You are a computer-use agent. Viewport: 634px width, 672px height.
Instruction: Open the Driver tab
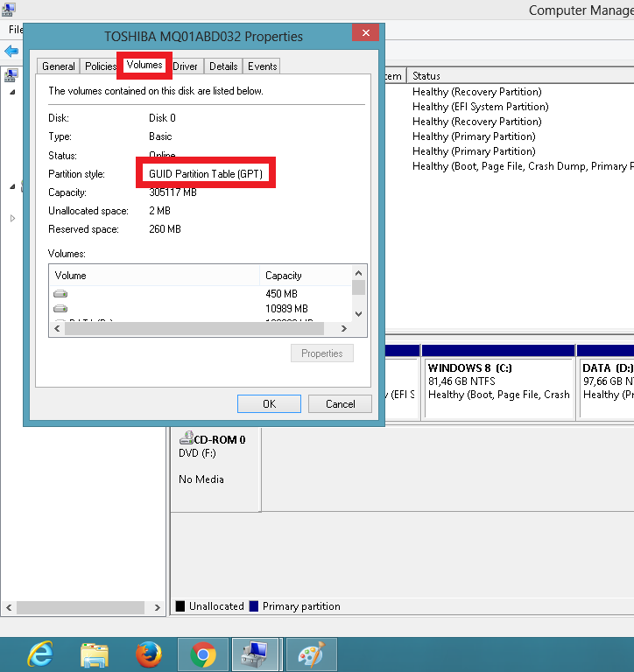[x=186, y=66]
